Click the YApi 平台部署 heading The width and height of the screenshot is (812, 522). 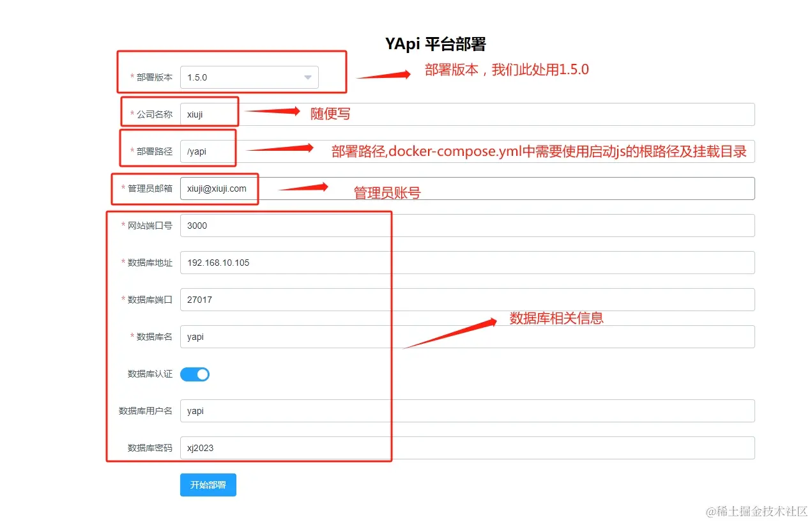point(436,44)
